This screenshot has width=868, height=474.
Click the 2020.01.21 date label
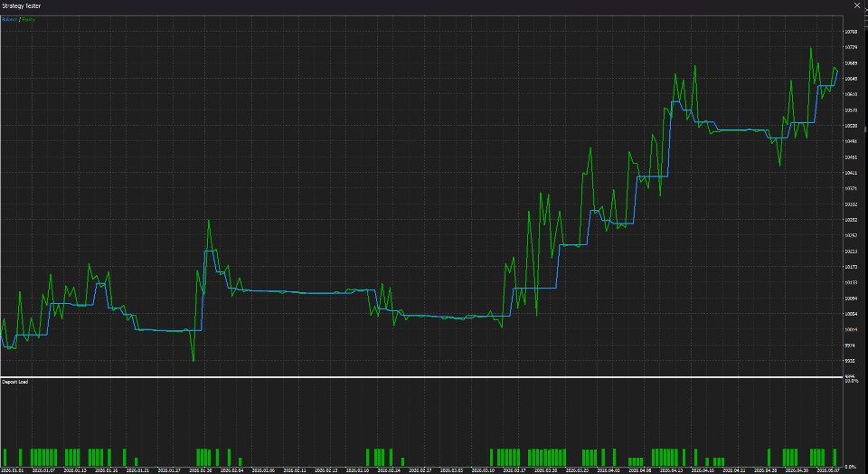tap(137, 470)
